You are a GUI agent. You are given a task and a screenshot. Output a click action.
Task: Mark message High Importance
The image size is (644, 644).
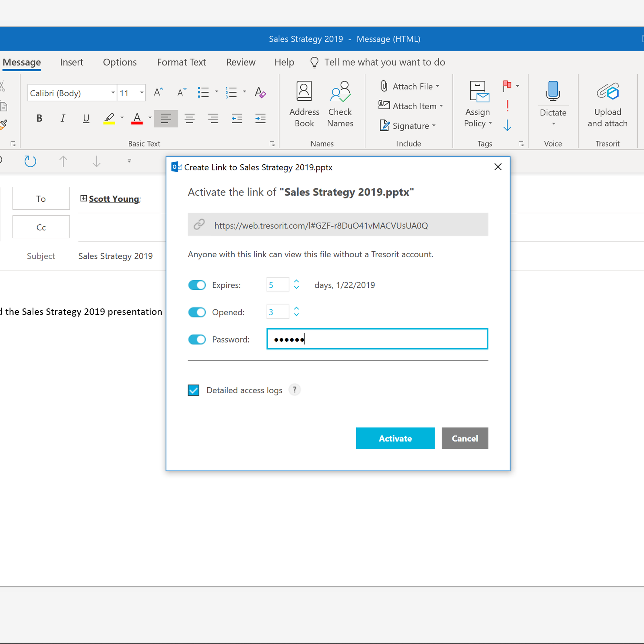[x=508, y=106]
